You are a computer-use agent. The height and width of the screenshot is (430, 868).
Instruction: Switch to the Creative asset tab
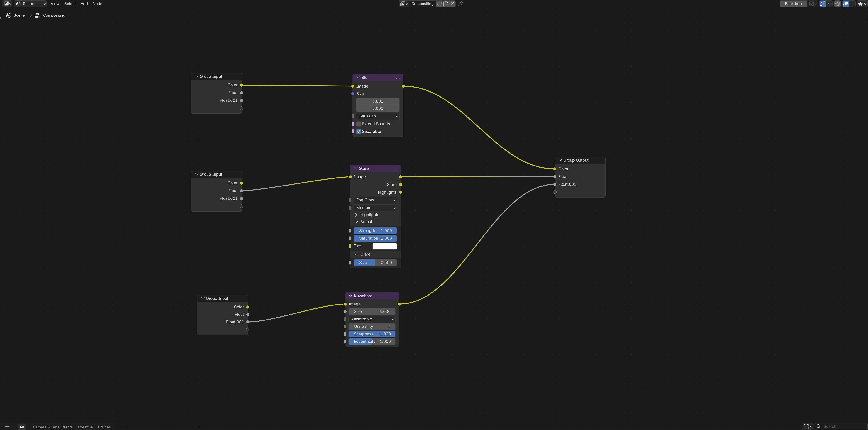pos(85,427)
